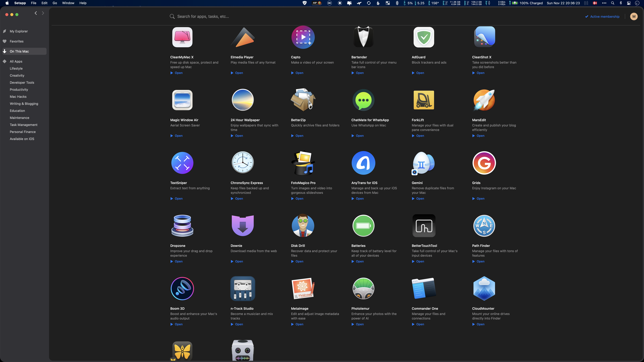Click the ChatMate for WhatsApp icon
Image resolution: width=644 pixels, height=362 pixels.
tap(363, 100)
